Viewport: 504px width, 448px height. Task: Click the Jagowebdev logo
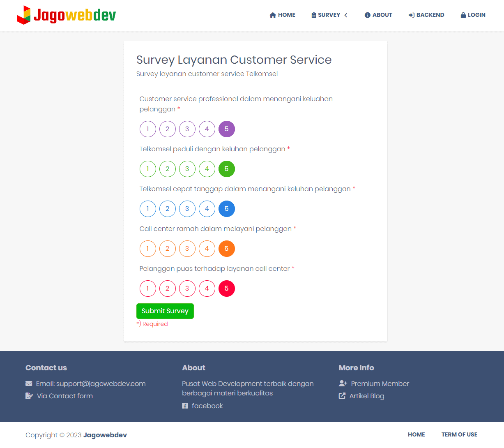click(x=67, y=15)
